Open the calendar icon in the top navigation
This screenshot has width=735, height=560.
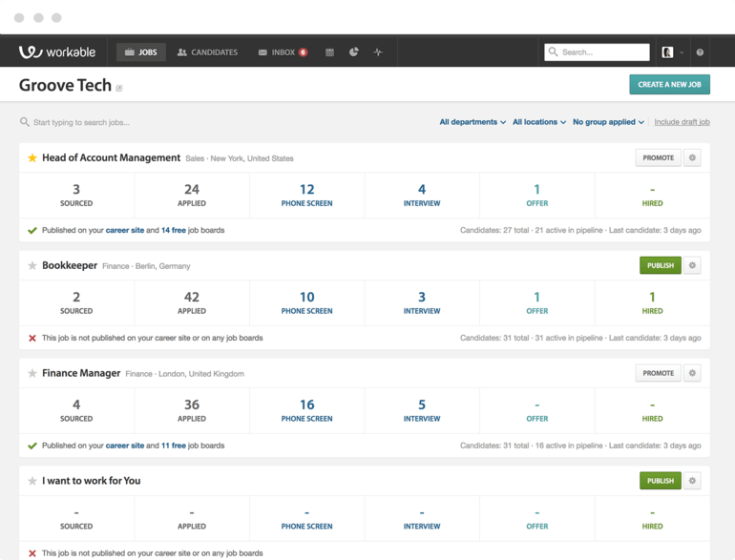pos(329,52)
